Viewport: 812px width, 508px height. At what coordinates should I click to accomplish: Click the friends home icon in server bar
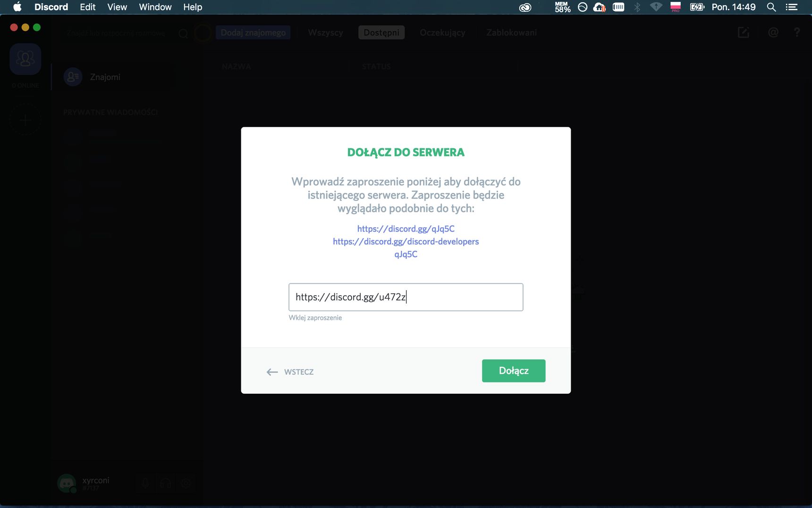pyautogui.click(x=25, y=59)
